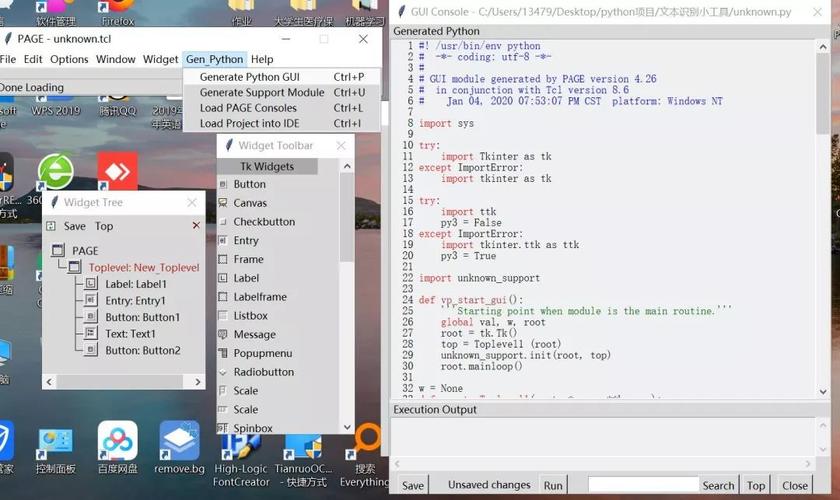This screenshot has width=840, height=500.
Task: Click the Button2 icon in Widget Tree
Action: pyautogui.click(x=91, y=350)
